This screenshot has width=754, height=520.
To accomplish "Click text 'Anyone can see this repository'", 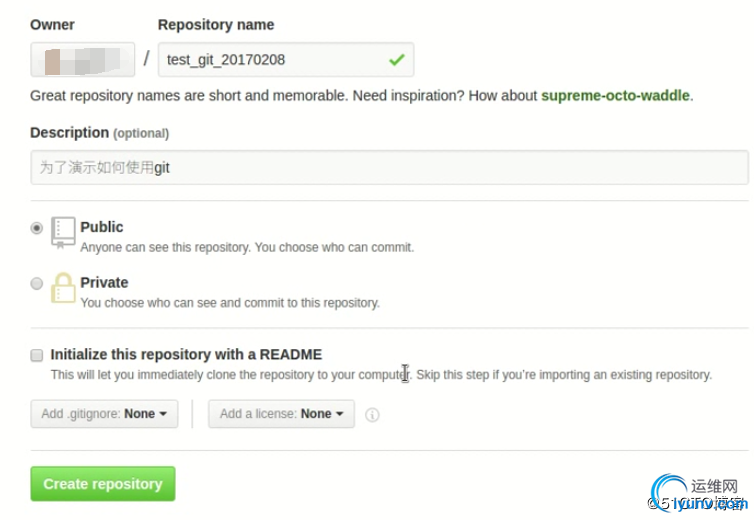I will tap(165, 248).
